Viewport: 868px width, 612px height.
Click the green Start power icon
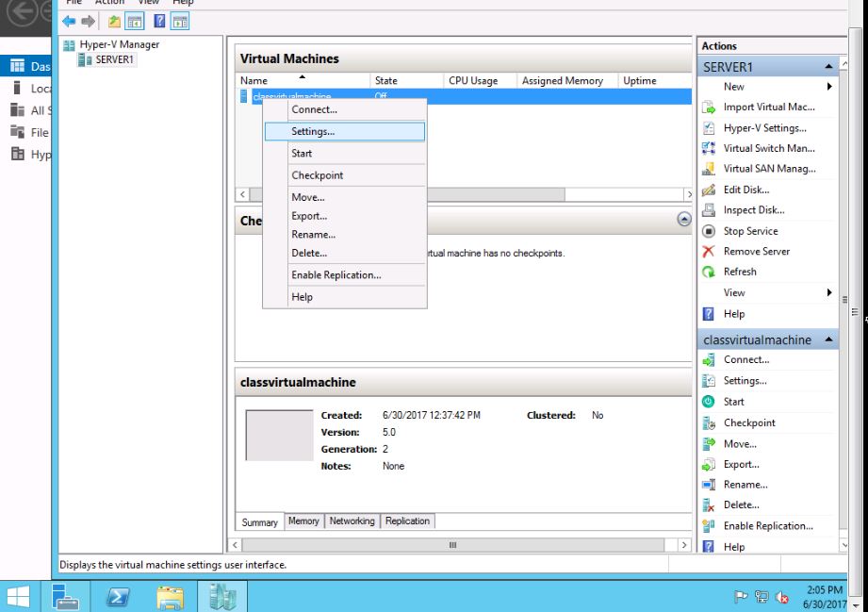pyautogui.click(x=709, y=402)
